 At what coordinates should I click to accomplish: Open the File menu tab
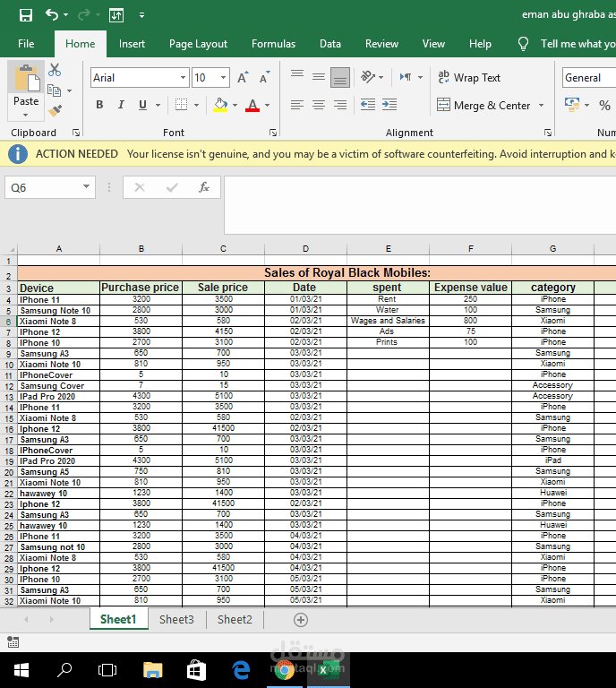[26, 44]
